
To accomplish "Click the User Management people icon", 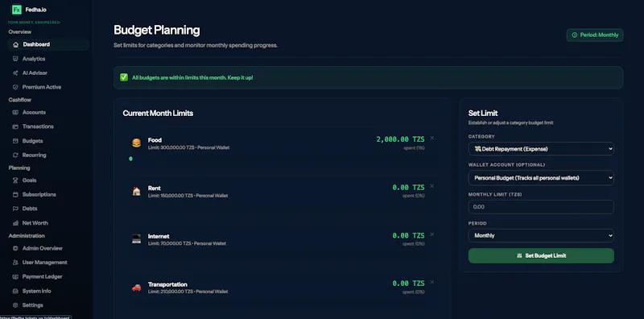I will click(15, 263).
